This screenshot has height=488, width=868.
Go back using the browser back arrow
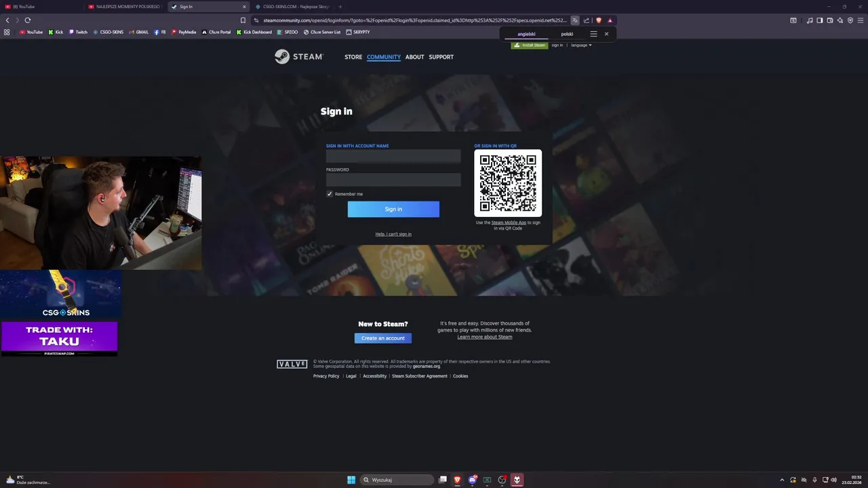(x=7, y=20)
